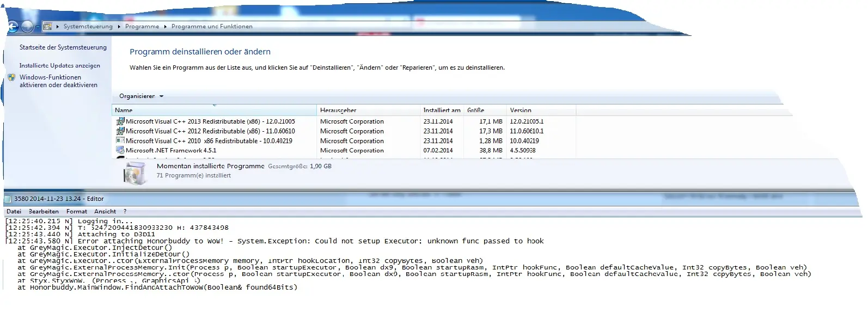Click icon of Visual C++ 2012 Redistributable

[x=120, y=131]
